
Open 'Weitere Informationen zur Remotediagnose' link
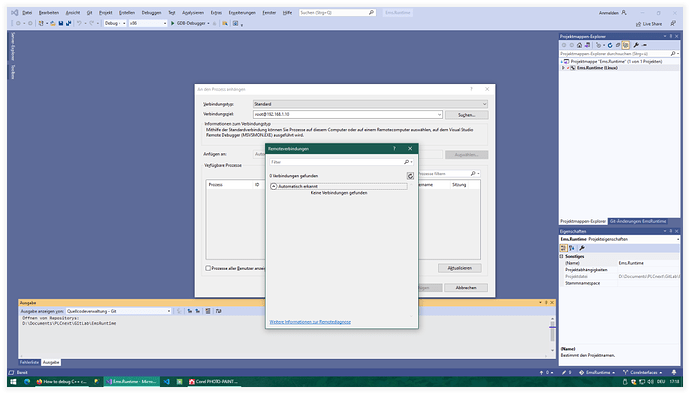tap(310, 322)
